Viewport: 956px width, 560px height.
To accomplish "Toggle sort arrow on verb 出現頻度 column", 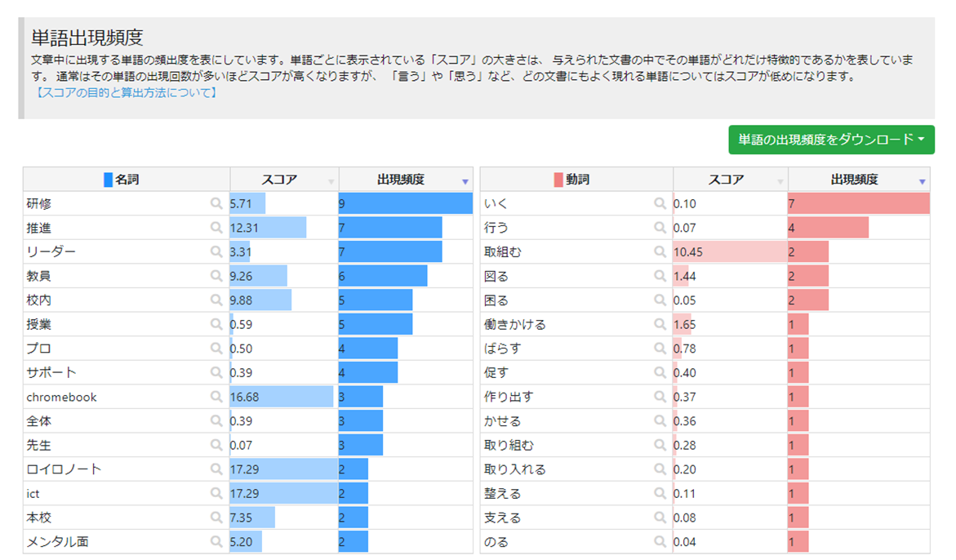I will [923, 181].
